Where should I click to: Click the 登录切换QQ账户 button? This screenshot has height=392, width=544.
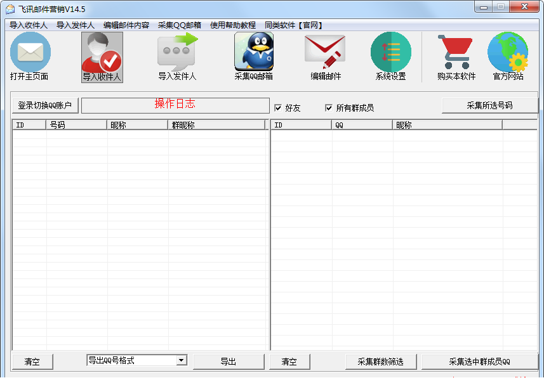click(x=45, y=105)
